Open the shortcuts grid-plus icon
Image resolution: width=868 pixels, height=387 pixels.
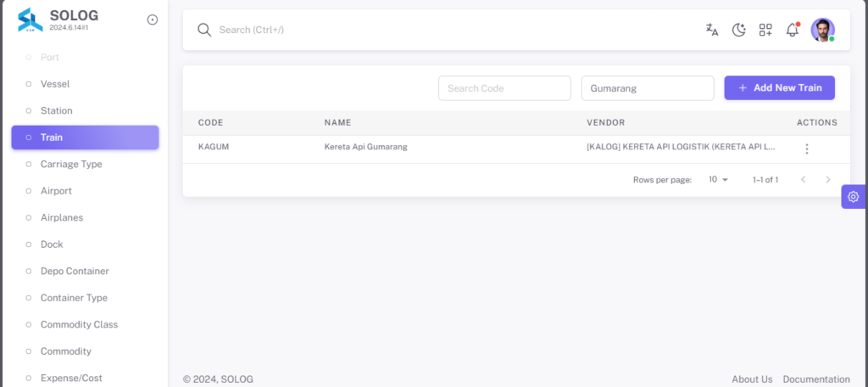765,30
